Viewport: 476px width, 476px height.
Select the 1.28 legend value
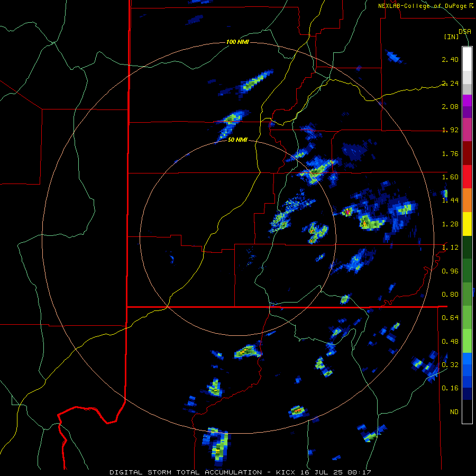[450, 224]
